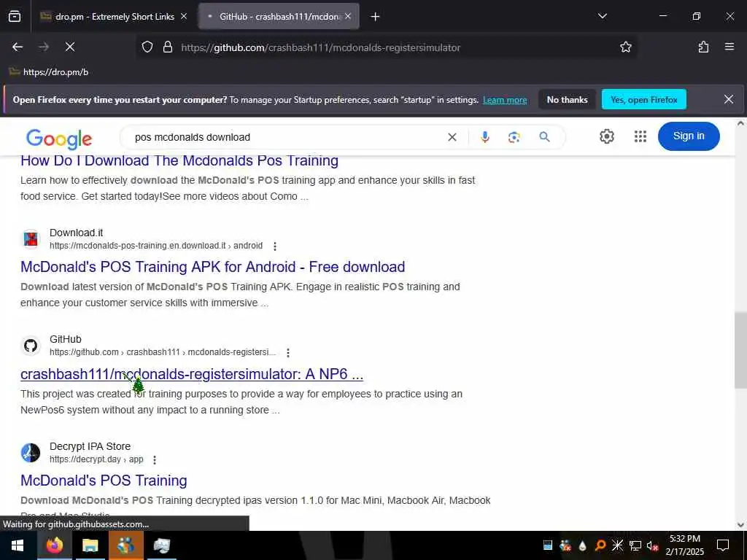The height and width of the screenshot is (560, 747).
Task: Clear the Google search box
Action: 452,137
